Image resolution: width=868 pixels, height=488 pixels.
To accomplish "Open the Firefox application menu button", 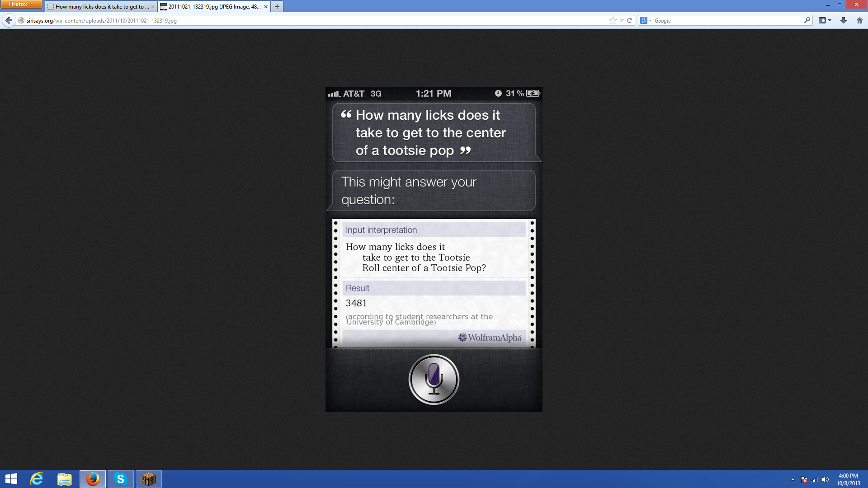I will 21,4.
